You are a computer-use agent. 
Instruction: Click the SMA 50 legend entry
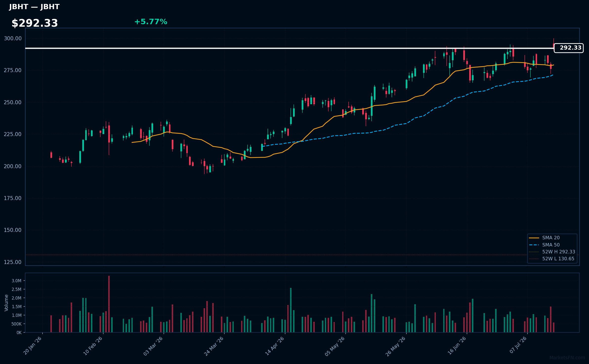(x=544, y=245)
